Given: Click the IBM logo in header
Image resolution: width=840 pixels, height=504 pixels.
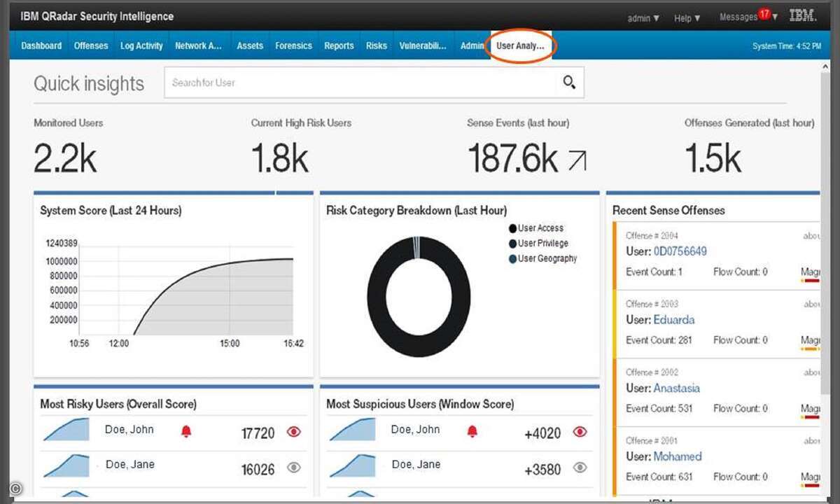Looking at the screenshot, I should (x=802, y=16).
